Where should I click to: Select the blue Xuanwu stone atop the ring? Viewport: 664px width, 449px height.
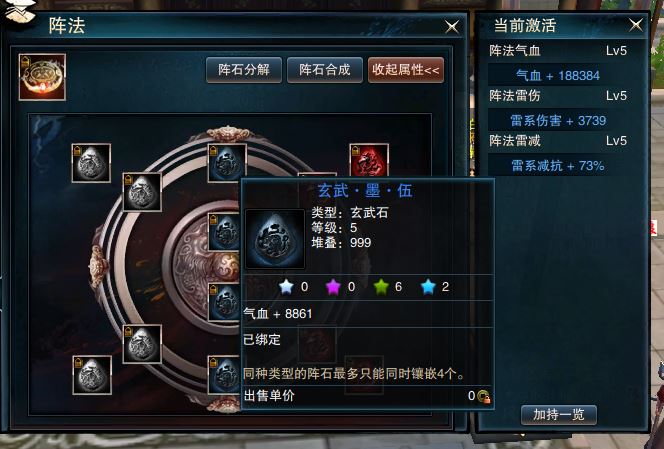click(227, 162)
